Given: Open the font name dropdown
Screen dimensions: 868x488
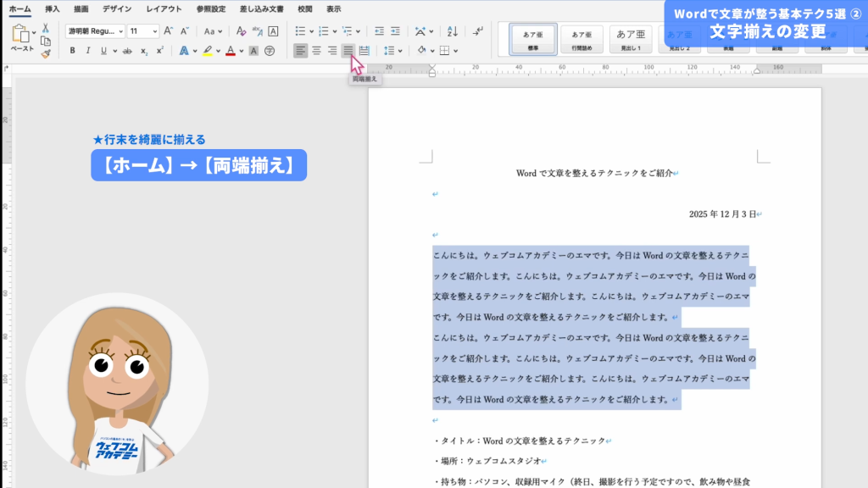Looking at the screenshot, I should [x=120, y=31].
